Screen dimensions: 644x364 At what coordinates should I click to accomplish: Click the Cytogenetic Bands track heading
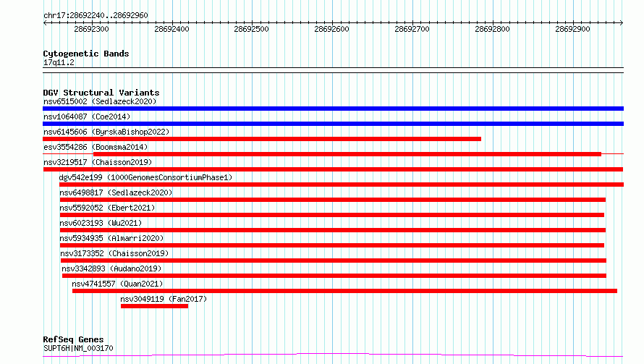point(86,54)
